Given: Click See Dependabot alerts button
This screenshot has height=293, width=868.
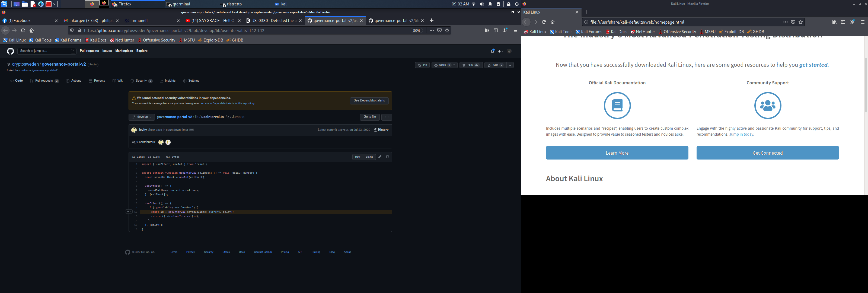Looking at the screenshot, I should click(369, 100).
